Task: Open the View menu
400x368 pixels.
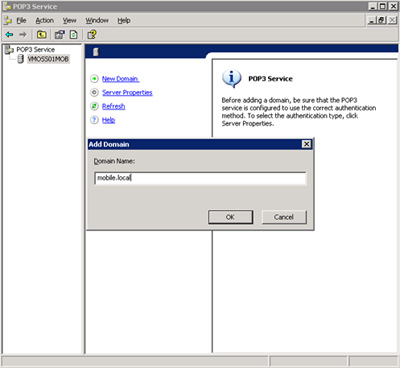Action: [69, 20]
